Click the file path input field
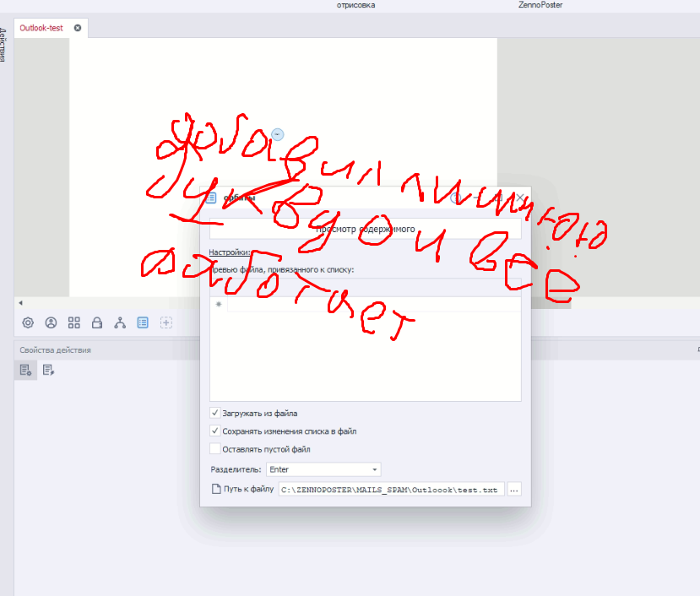 [x=392, y=490]
